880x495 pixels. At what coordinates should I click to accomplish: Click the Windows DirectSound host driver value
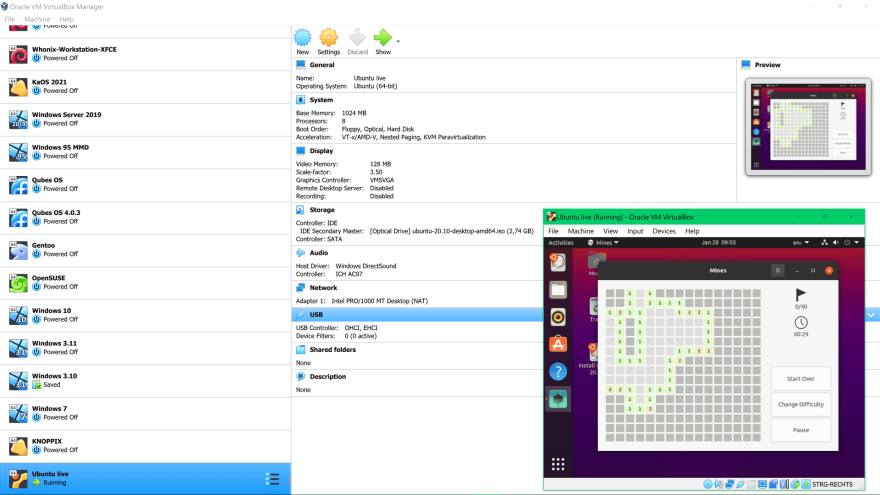tap(366, 266)
